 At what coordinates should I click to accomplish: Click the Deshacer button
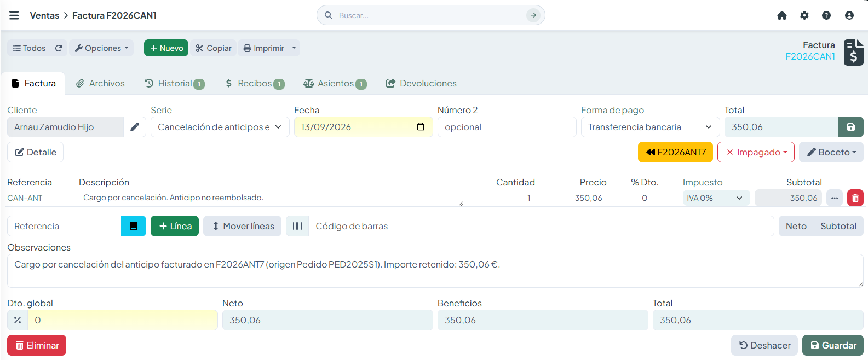(764, 345)
